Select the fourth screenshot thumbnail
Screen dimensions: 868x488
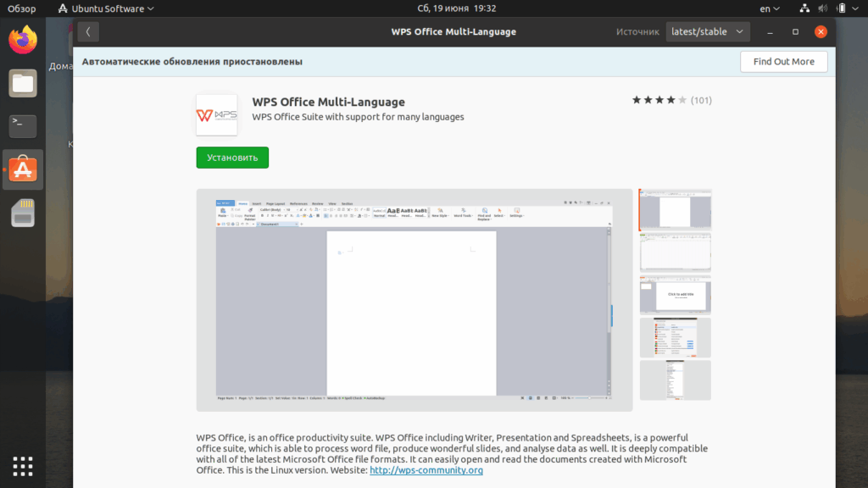pos(676,337)
